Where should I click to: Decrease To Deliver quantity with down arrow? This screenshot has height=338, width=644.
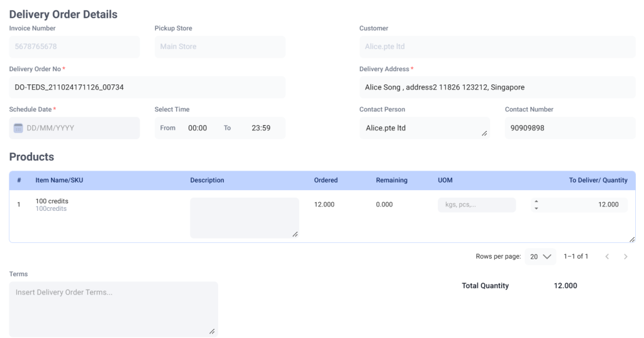pyautogui.click(x=536, y=208)
